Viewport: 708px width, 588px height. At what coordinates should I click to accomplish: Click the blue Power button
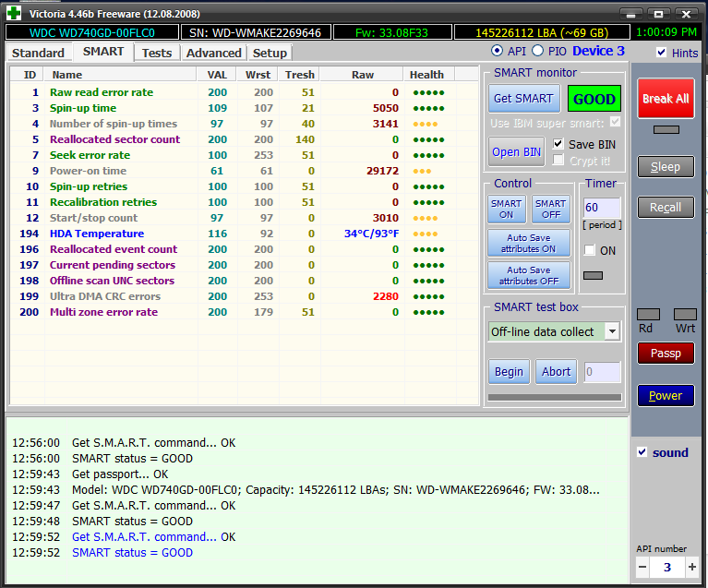pyautogui.click(x=666, y=396)
